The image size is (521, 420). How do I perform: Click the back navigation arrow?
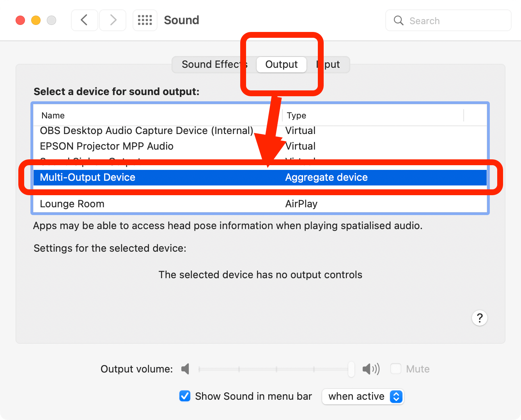[84, 20]
